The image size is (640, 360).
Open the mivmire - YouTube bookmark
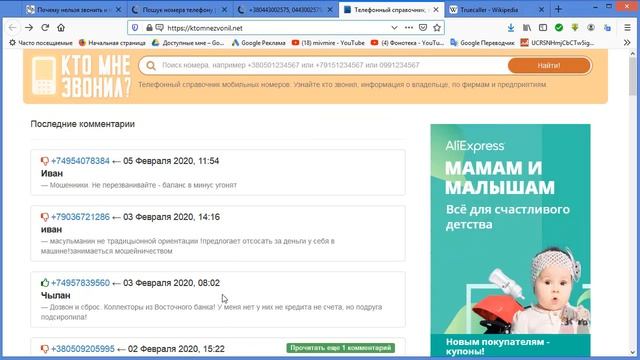[x=328, y=42]
